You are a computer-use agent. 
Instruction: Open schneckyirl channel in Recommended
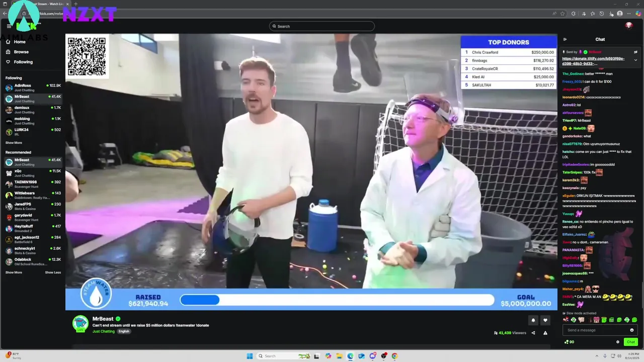pyautogui.click(x=33, y=250)
